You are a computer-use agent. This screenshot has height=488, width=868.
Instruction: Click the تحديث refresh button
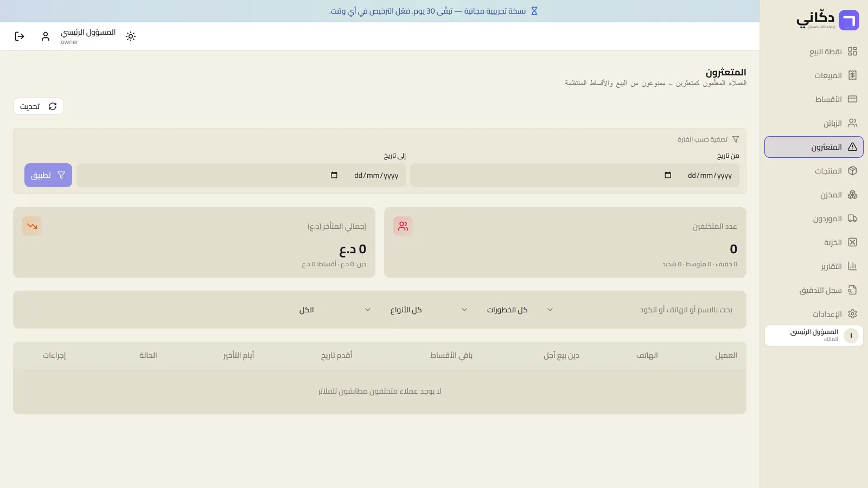pyautogui.click(x=39, y=106)
